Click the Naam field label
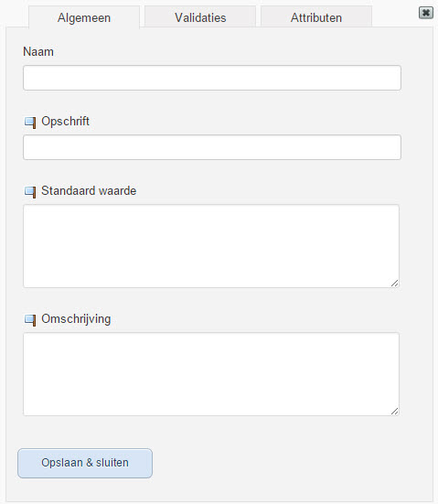 point(38,52)
